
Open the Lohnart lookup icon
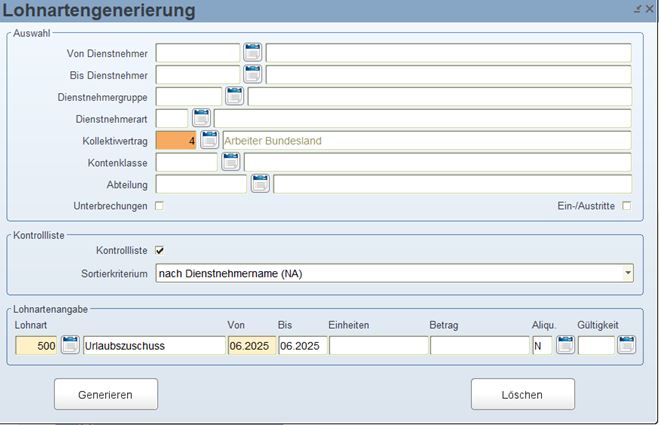(x=70, y=345)
